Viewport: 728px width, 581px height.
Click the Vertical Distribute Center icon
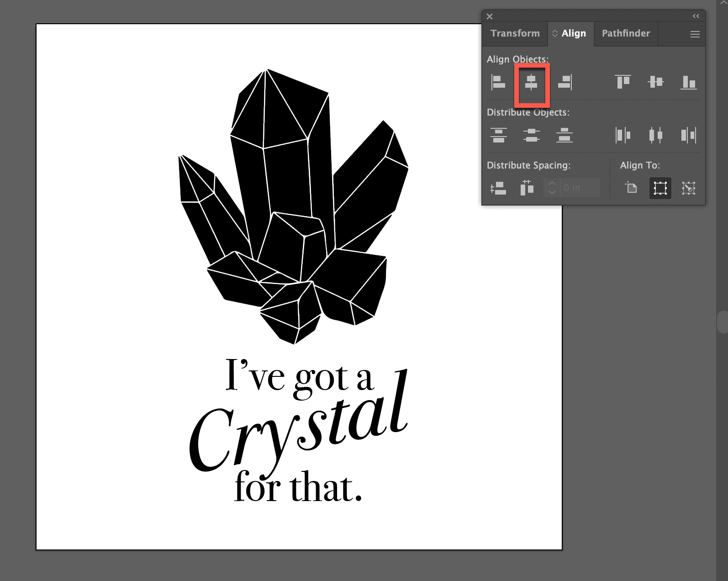(x=531, y=135)
